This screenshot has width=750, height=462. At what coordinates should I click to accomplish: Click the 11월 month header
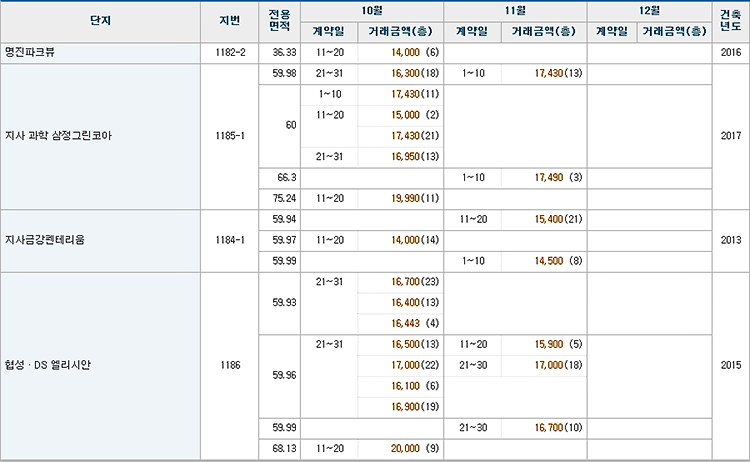(514, 9)
